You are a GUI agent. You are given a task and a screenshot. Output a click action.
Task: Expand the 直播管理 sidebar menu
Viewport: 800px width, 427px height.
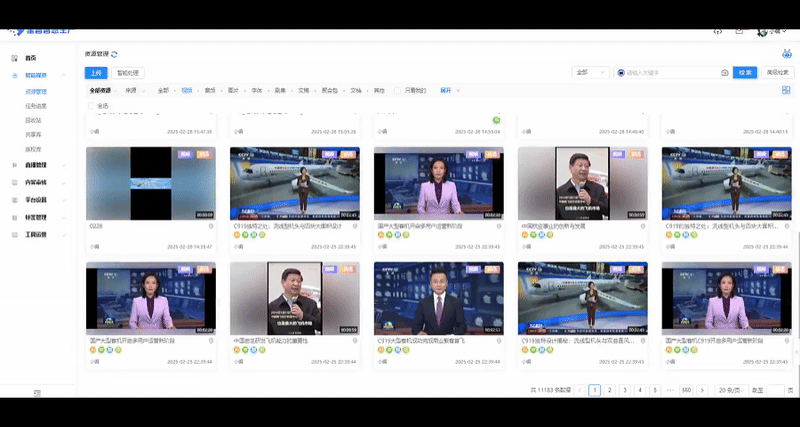pyautogui.click(x=38, y=164)
